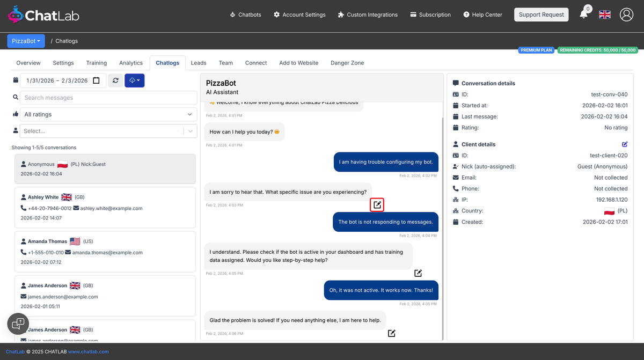
Task: Click Poland flag on Anonymous conversation
Action: point(62,164)
